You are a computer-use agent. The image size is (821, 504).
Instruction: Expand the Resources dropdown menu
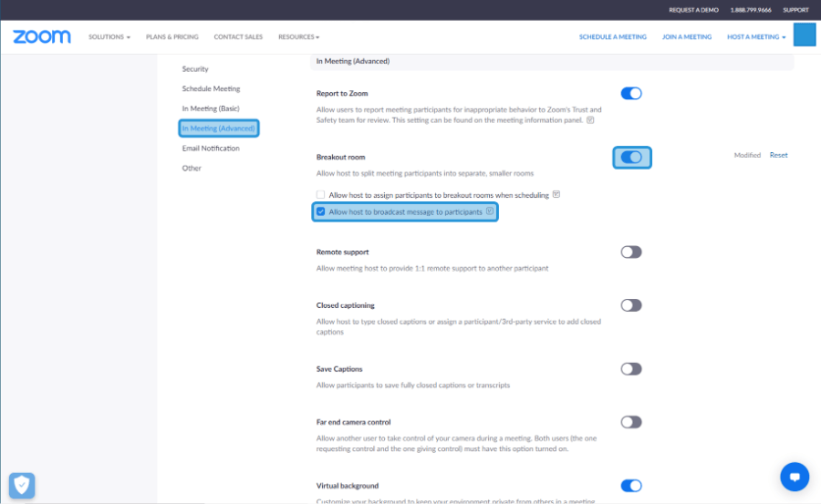298,36
